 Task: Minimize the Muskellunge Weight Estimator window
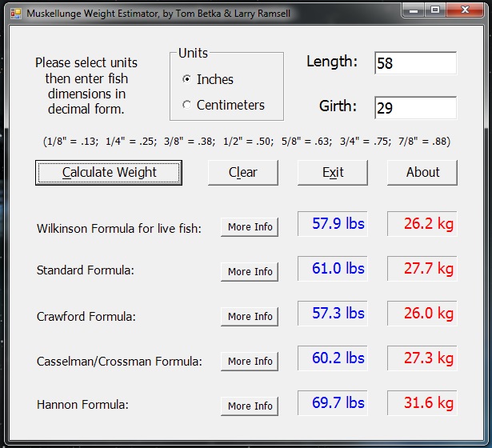[413, 10]
